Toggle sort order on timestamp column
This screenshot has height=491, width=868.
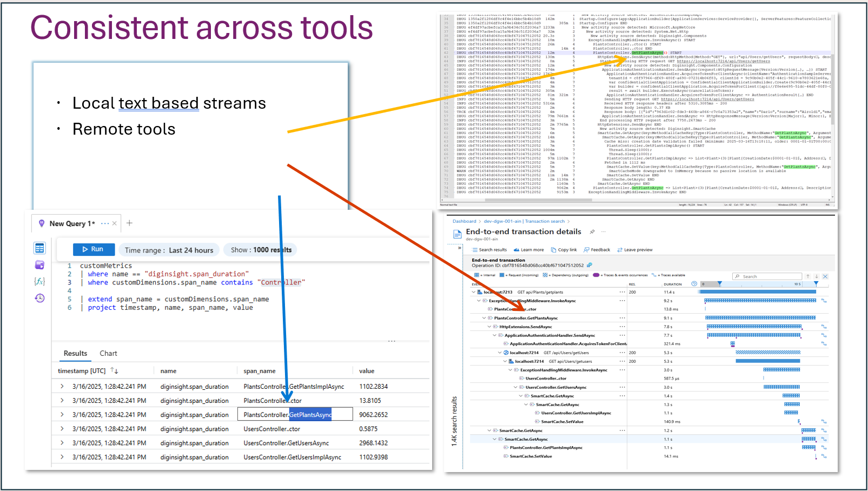pos(114,370)
